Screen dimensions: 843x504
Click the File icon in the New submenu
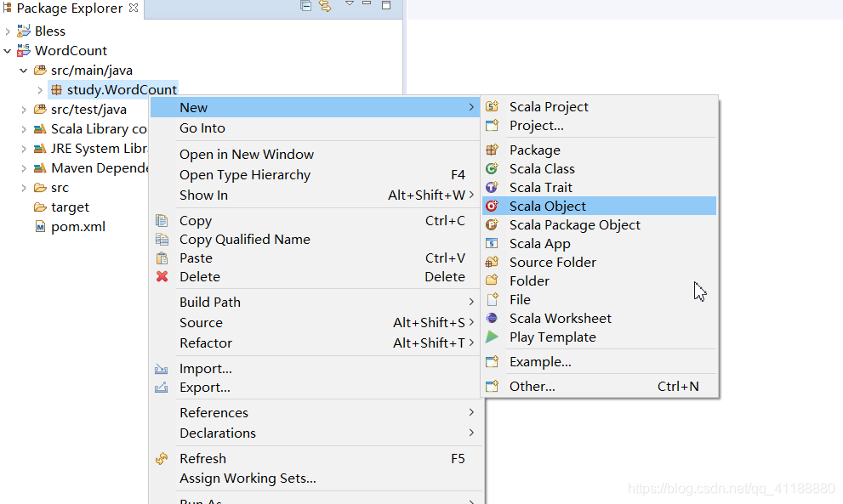492,299
